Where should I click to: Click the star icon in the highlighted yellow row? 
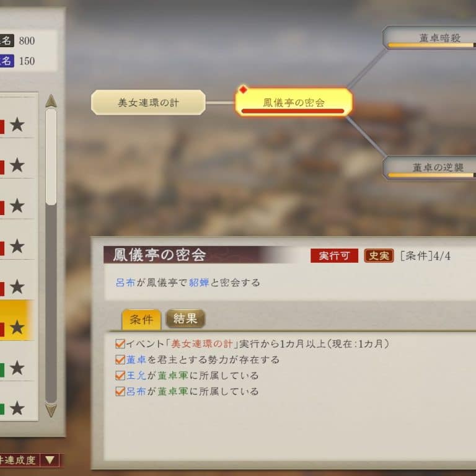(17, 327)
